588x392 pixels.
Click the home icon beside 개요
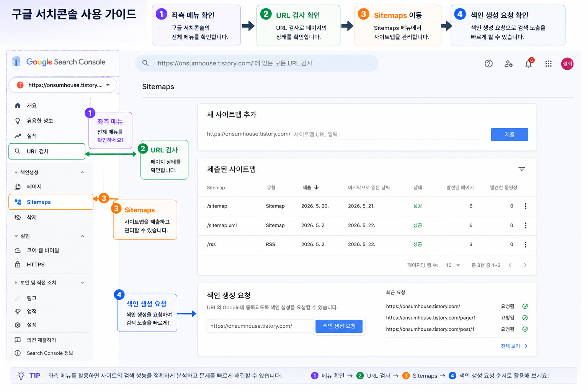point(18,106)
